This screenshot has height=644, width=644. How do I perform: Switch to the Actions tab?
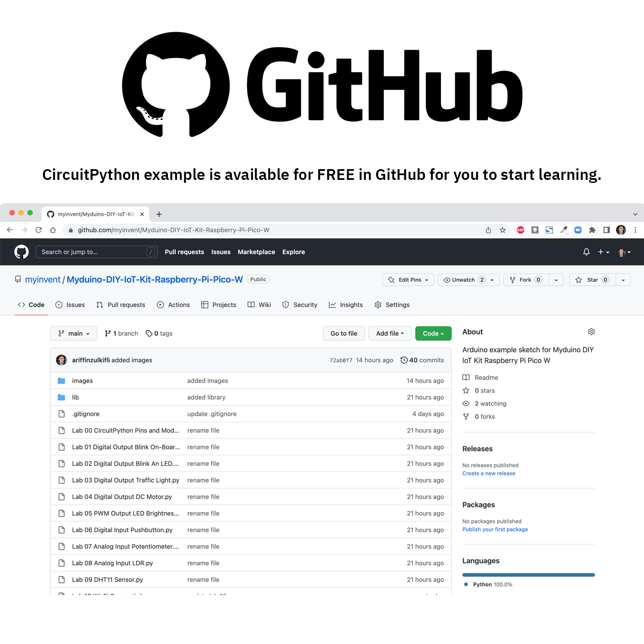[x=173, y=305]
